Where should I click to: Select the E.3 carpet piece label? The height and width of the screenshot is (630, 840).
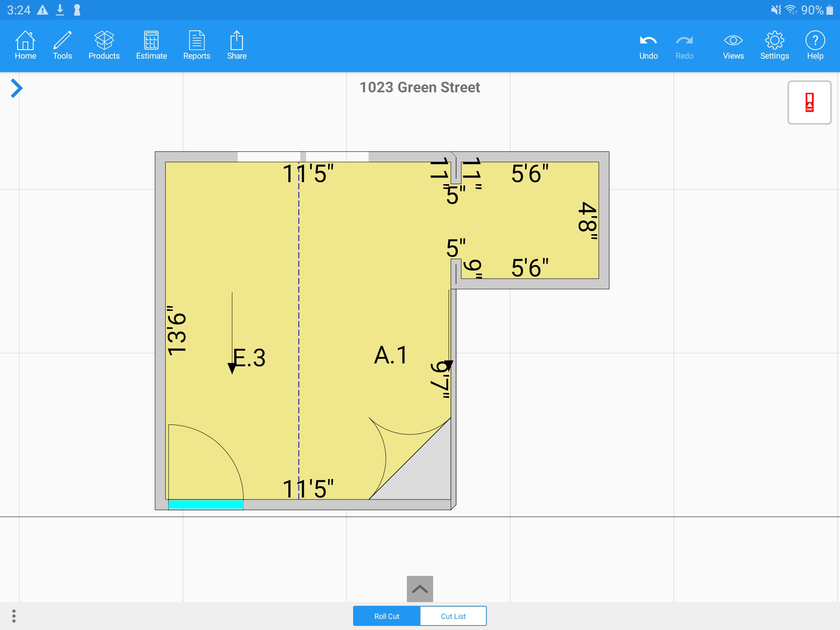(249, 358)
